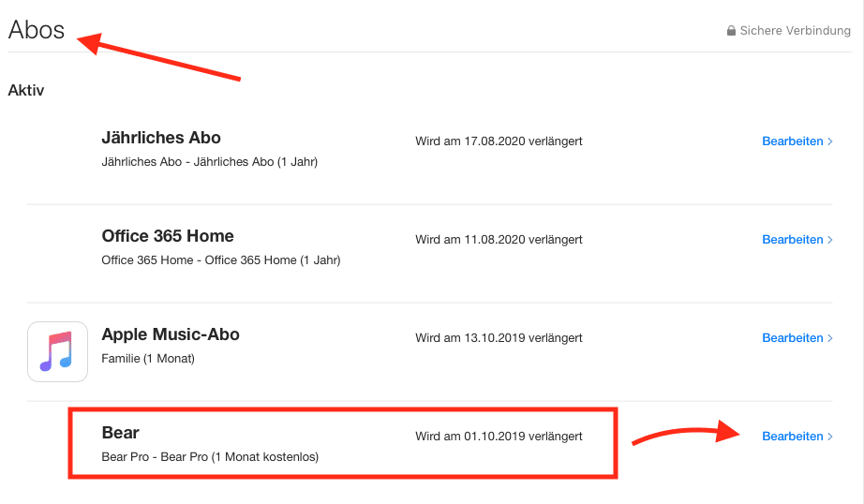Click chevron next to Office 365 Bearbeiten
This screenshot has width=864, height=504.
[x=830, y=240]
